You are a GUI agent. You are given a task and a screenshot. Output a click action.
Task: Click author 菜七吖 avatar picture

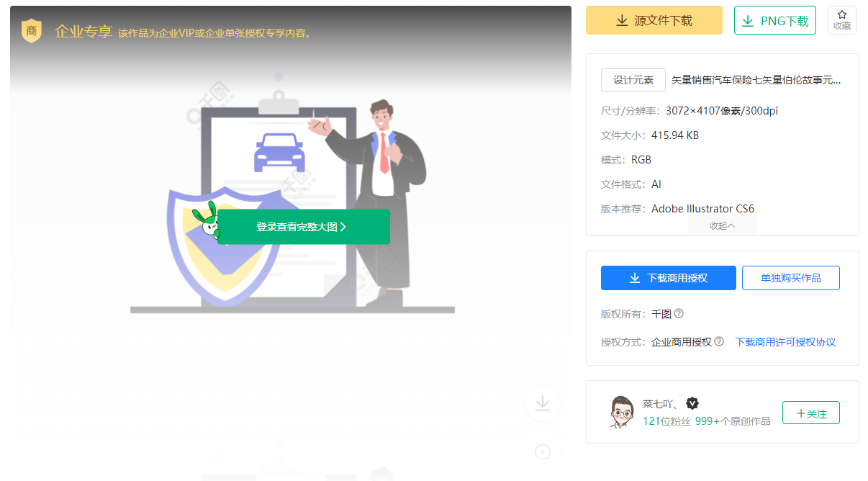click(620, 412)
